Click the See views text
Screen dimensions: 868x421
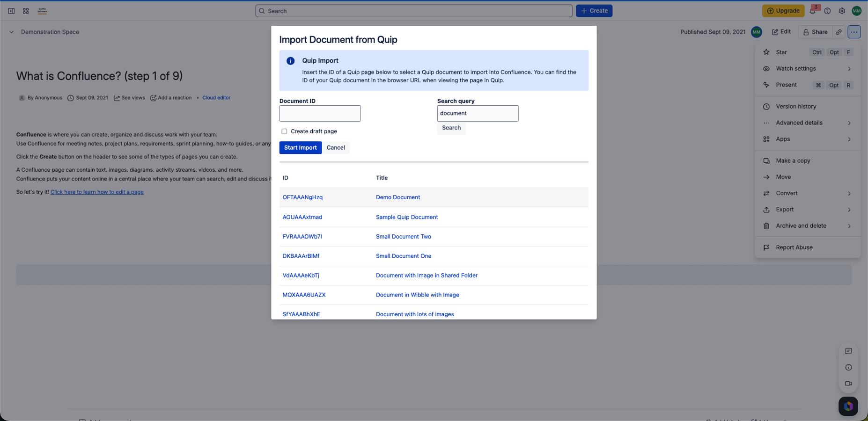pos(133,98)
